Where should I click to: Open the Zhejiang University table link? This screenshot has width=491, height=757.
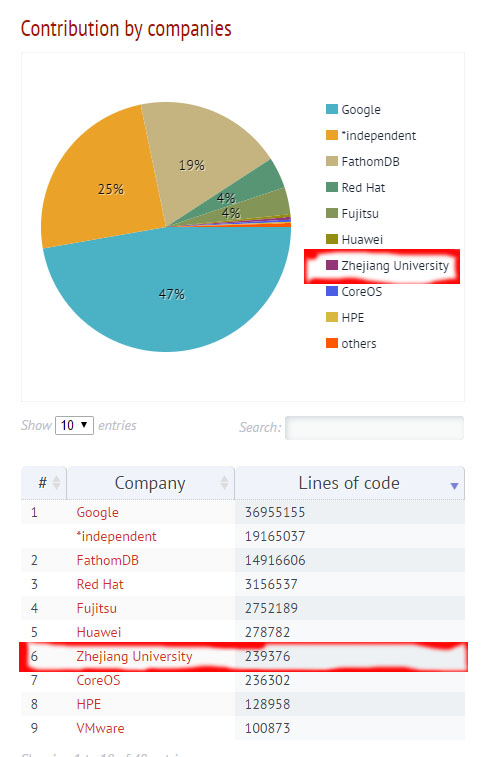(x=134, y=656)
